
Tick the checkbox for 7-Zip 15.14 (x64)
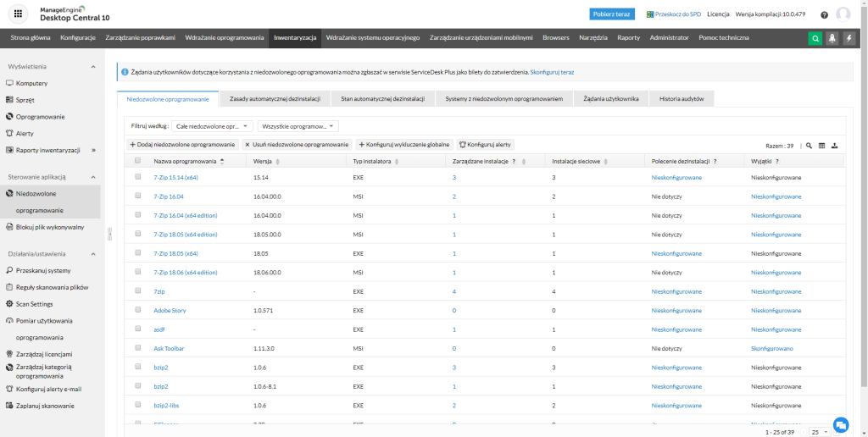pos(138,178)
